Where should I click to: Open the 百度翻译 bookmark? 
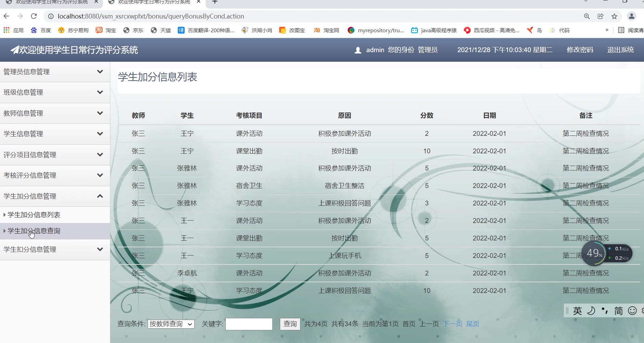206,30
